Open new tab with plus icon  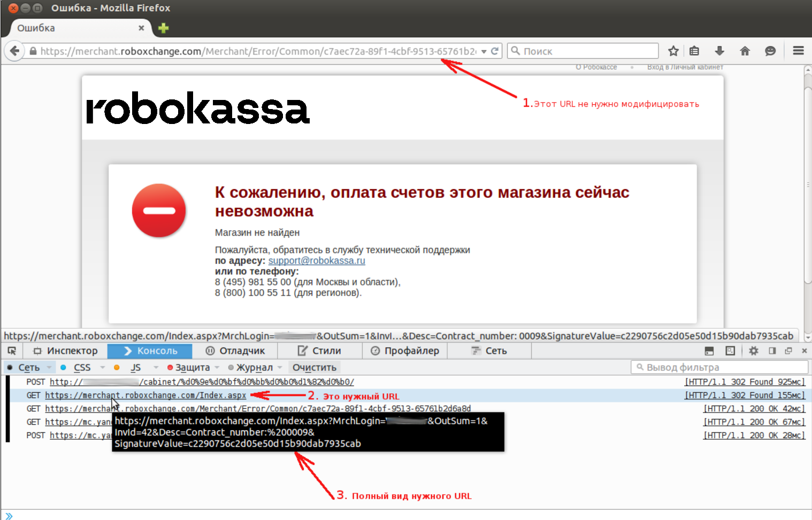[x=164, y=28]
